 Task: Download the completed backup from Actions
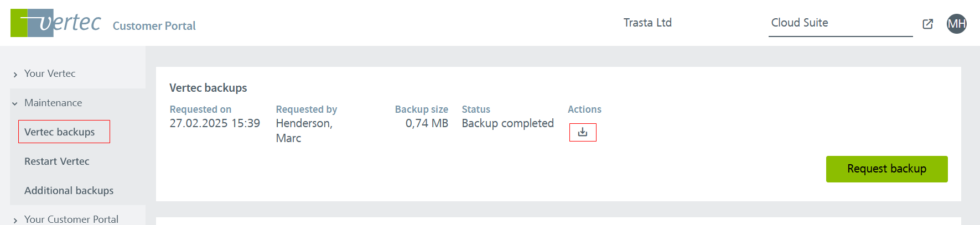tap(583, 133)
